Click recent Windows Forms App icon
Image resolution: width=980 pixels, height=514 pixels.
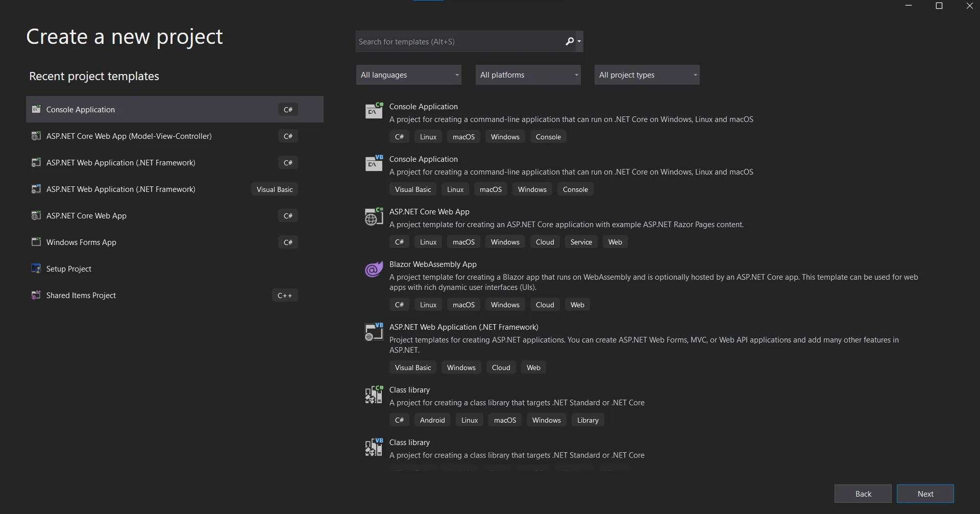point(36,242)
